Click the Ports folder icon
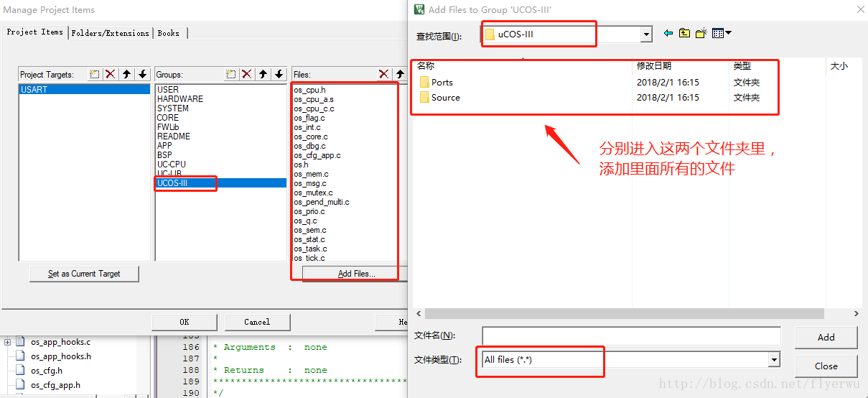The height and width of the screenshot is (398, 868). tap(424, 82)
